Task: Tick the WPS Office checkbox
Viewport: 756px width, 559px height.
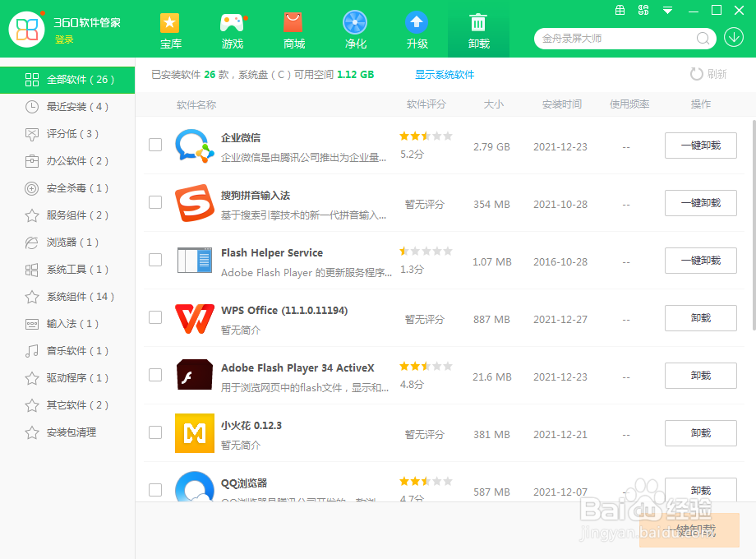Action: point(155,317)
